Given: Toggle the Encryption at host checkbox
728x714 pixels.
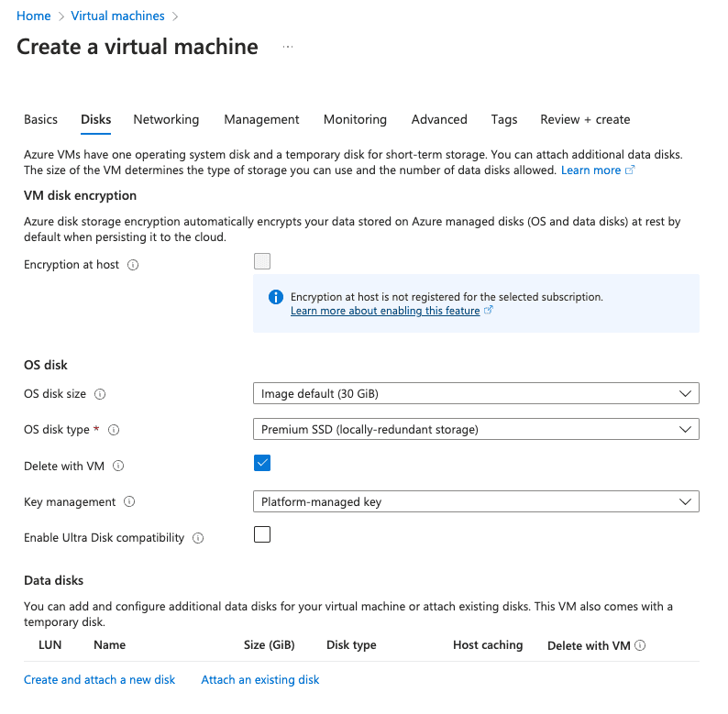Looking at the screenshot, I should click(x=262, y=261).
